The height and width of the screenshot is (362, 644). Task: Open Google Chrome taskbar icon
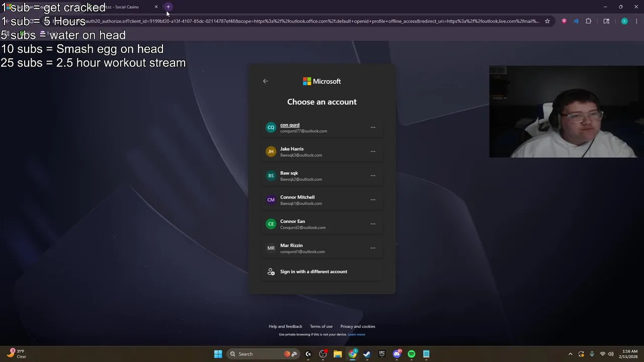coord(353,354)
